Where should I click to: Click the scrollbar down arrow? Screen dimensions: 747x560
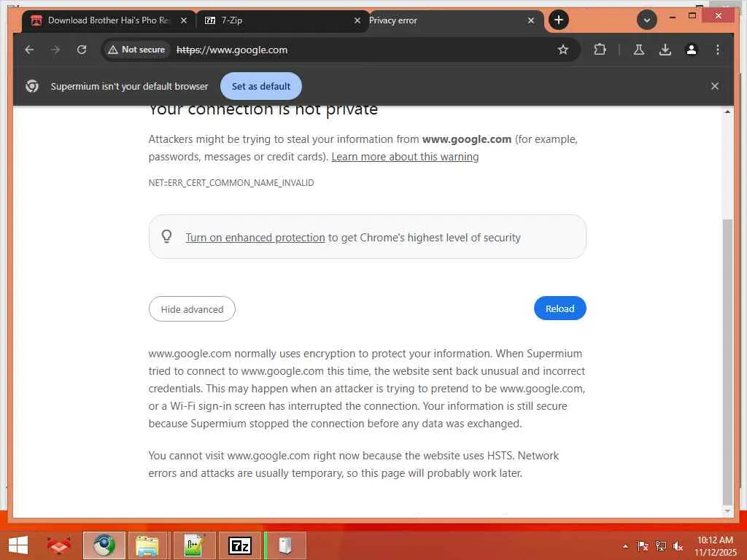pyautogui.click(x=727, y=511)
